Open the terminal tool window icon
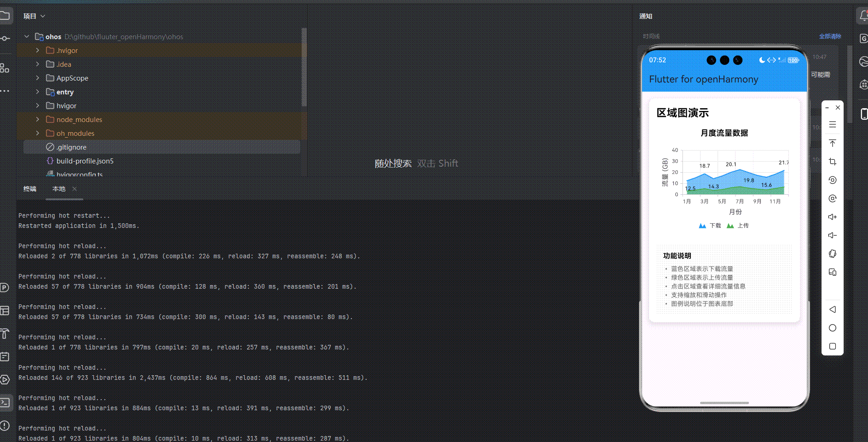 5,402
